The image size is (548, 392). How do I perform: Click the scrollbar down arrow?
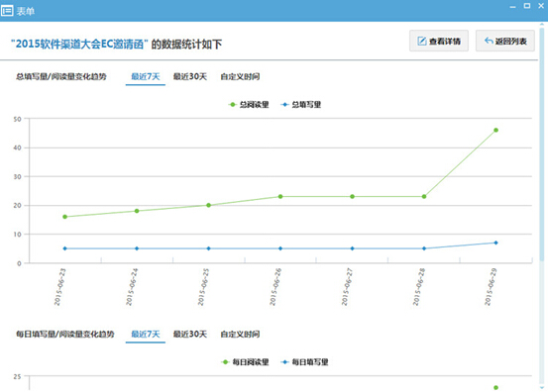542,388
